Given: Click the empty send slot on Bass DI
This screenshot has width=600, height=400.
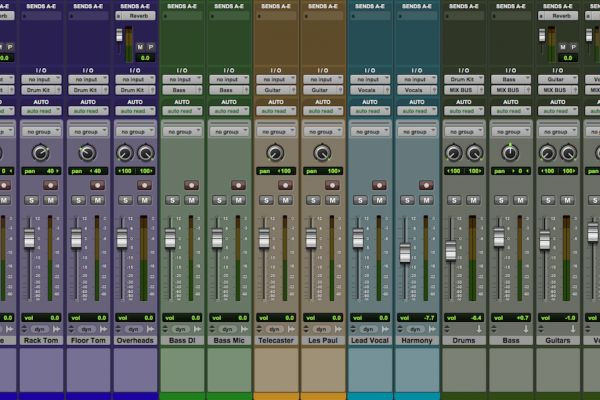Looking at the screenshot, I should pyautogui.click(x=182, y=16).
